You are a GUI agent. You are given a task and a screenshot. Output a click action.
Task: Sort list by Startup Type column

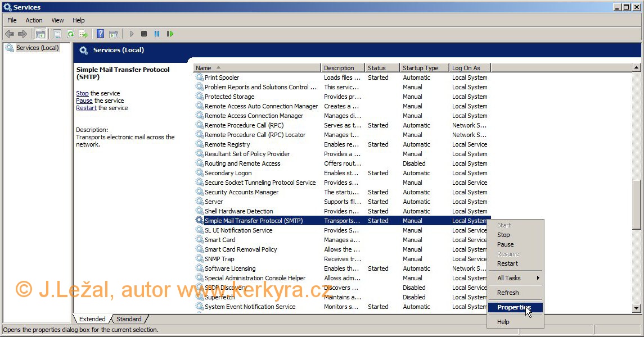[424, 68]
